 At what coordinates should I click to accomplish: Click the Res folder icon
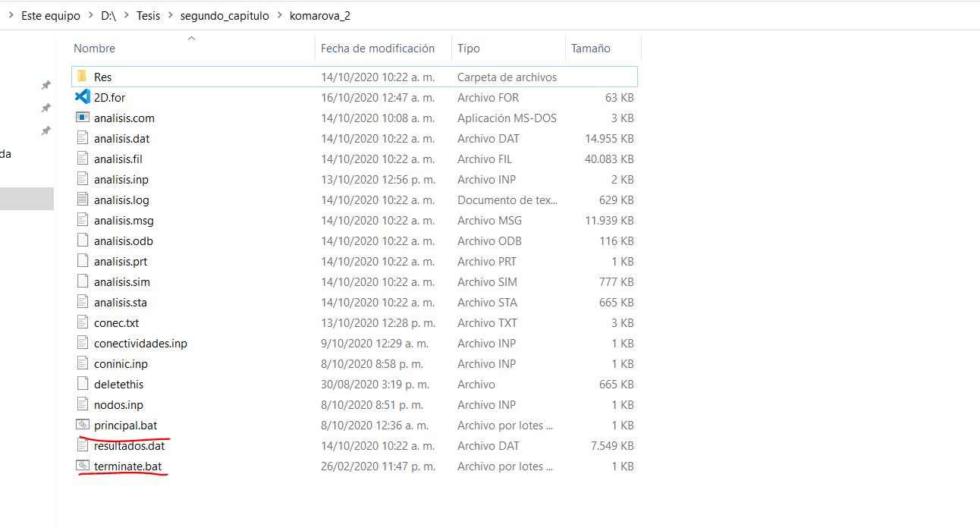pyautogui.click(x=82, y=77)
